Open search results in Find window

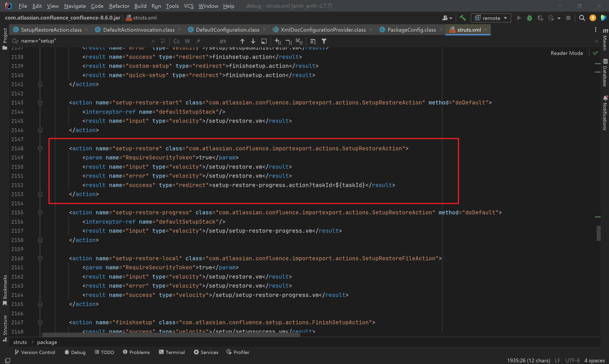point(264,41)
